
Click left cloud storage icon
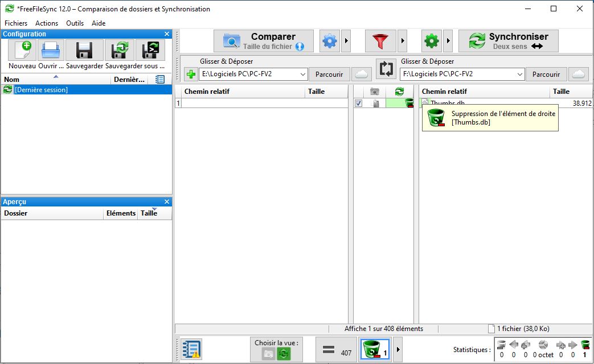[x=362, y=74]
